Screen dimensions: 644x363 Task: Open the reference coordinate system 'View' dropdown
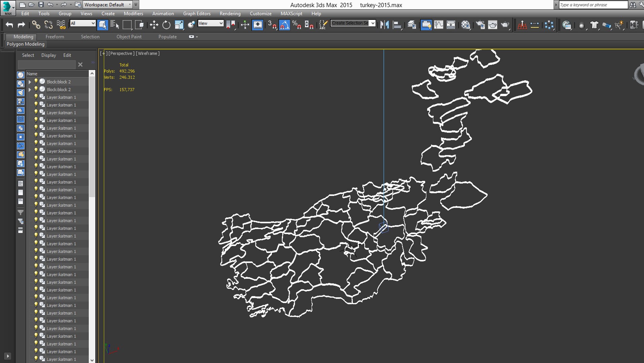click(x=211, y=23)
